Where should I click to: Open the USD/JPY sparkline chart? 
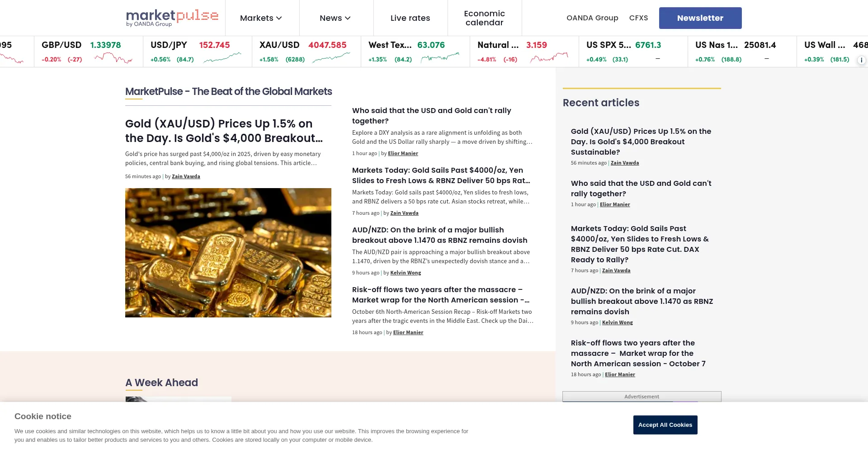pyautogui.click(x=222, y=58)
